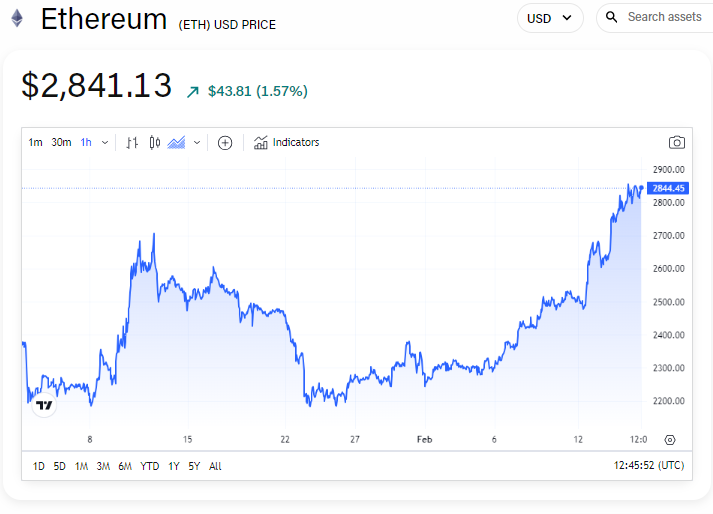This screenshot has width=713, height=514.
Task: Switch to the area chart style icon
Action: coord(176,143)
